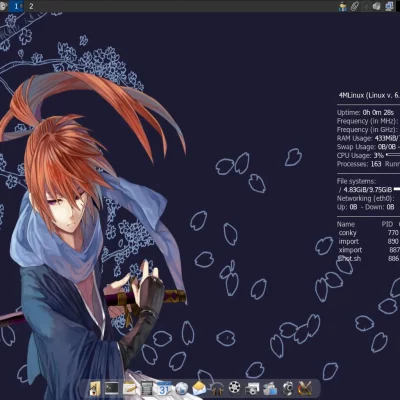Click the 'Up: 0B - Down: 0B' line
Screen dimensions: 400x400
click(366, 207)
